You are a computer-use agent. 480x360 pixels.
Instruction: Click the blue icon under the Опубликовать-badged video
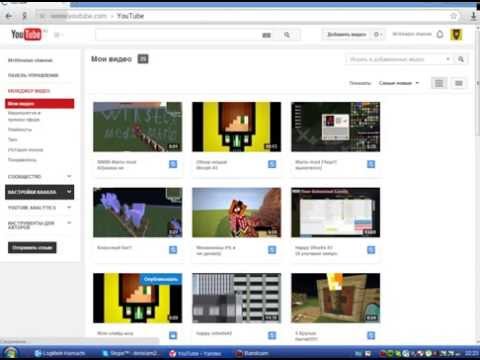(173, 335)
